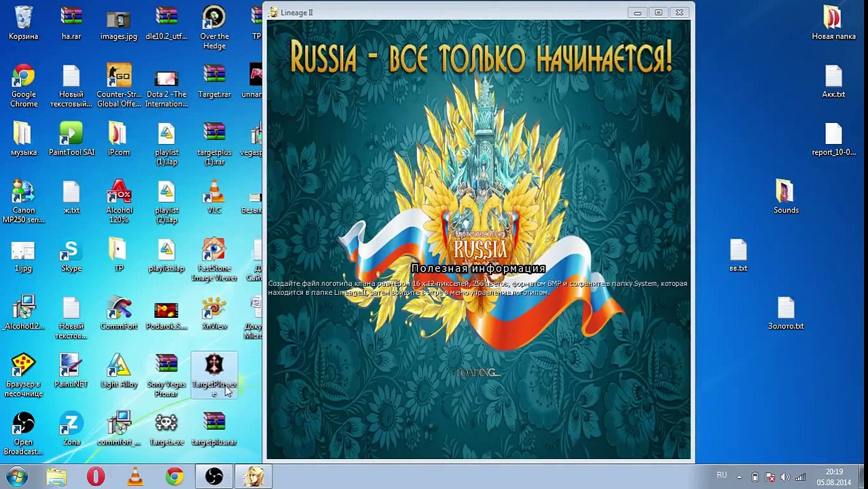Launch Google Chrome from the desktop icon
Viewport: 868px width, 489px height.
[23, 85]
